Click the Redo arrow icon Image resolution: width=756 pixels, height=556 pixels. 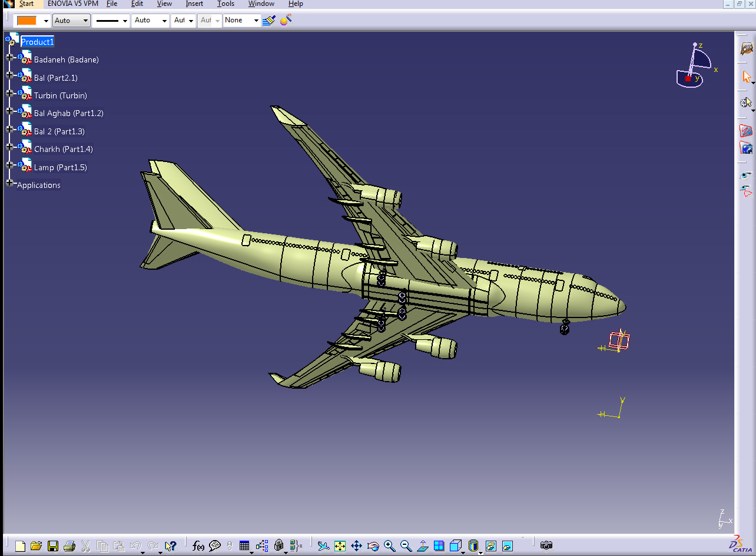(153, 546)
